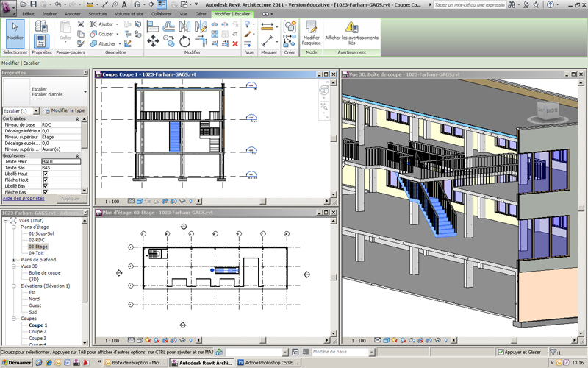This screenshot has height=368, width=588.
Task: Activate the Copy tool
Action: coord(169,41)
